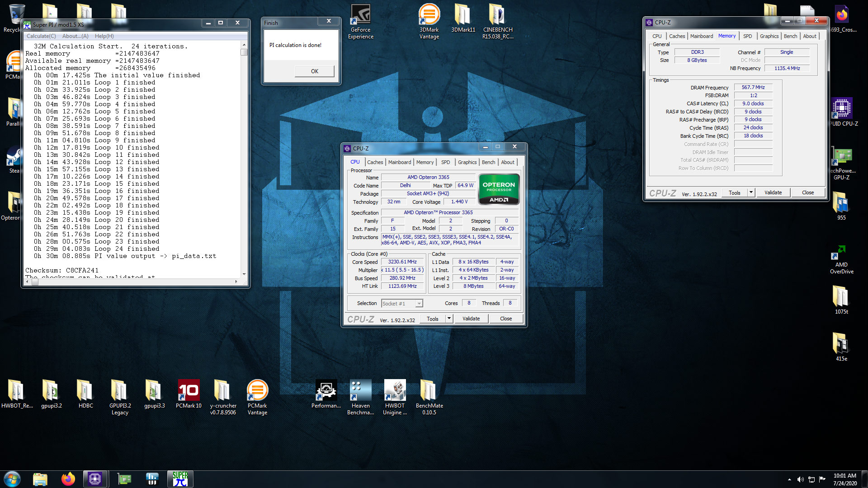Launch PerformanceTest desktop shortcut

click(x=326, y=394)
